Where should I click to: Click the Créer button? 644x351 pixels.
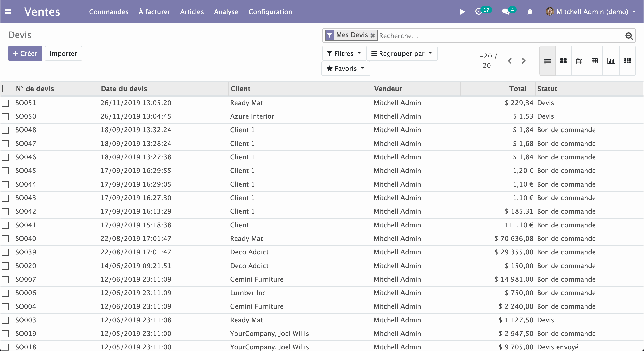click(25, 53)
